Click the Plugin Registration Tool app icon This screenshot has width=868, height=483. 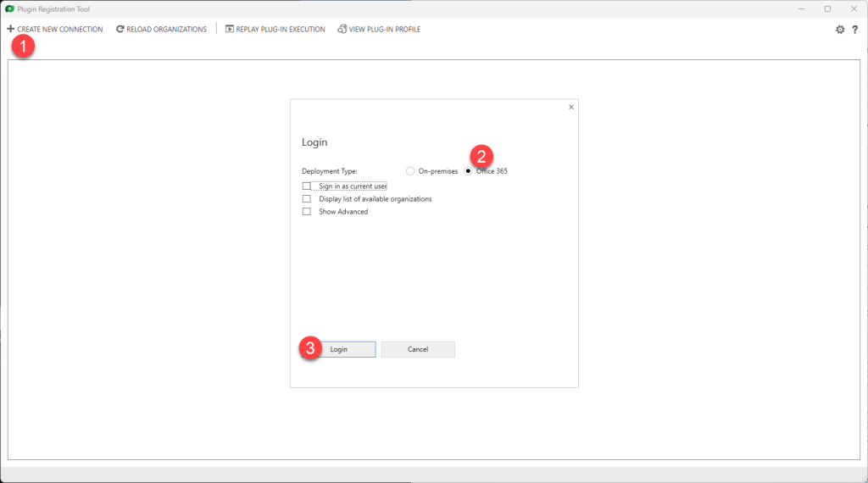click(10, 8)
